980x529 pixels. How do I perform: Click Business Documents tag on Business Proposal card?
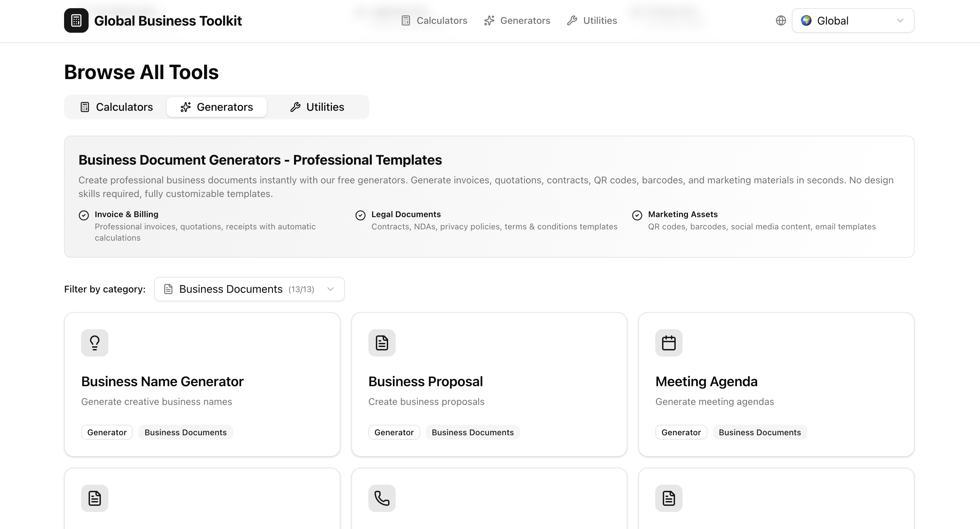(472, 432)
